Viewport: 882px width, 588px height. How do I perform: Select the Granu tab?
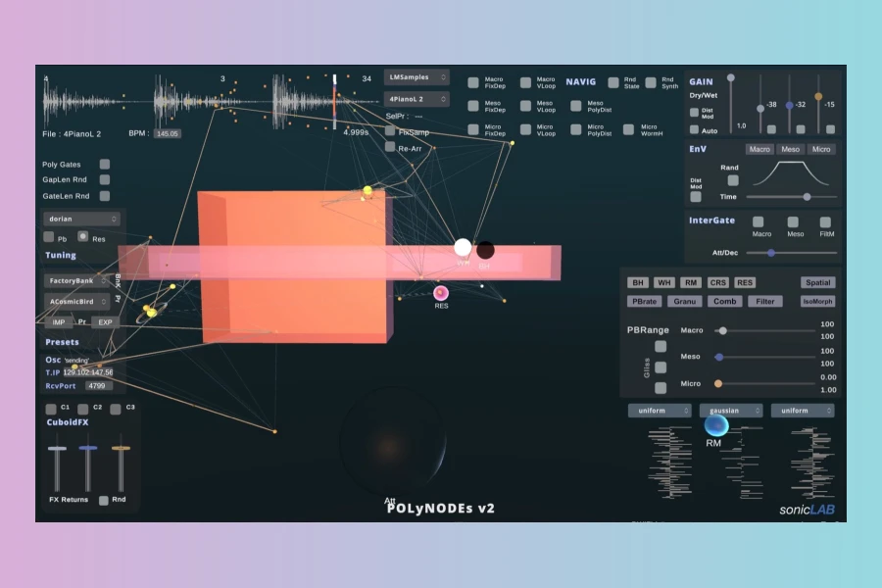[685, 302]
